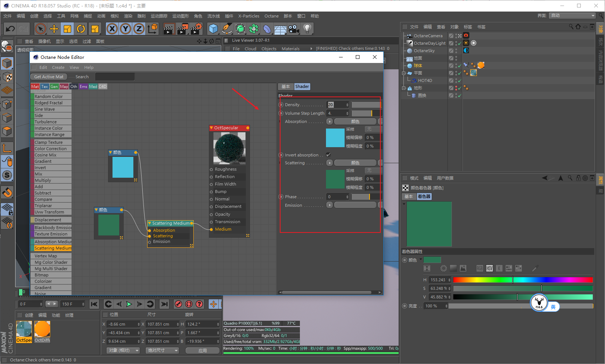Image resolution: width=605 pixels, height=364 pixels.
Task: Select the Move tool icon
Action: coord(54,29)
